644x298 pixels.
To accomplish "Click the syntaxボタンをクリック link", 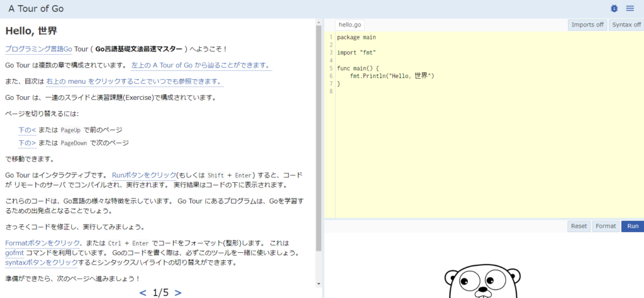I will click(x=42, y=262).
